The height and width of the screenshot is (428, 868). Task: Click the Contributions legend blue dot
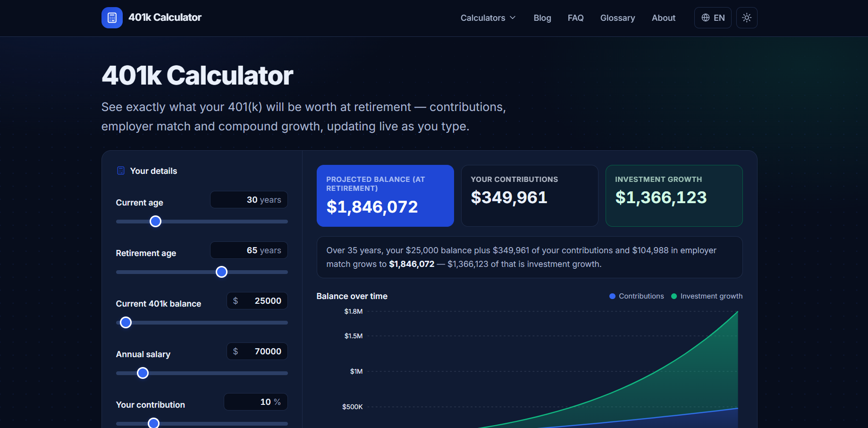(612, 296)
